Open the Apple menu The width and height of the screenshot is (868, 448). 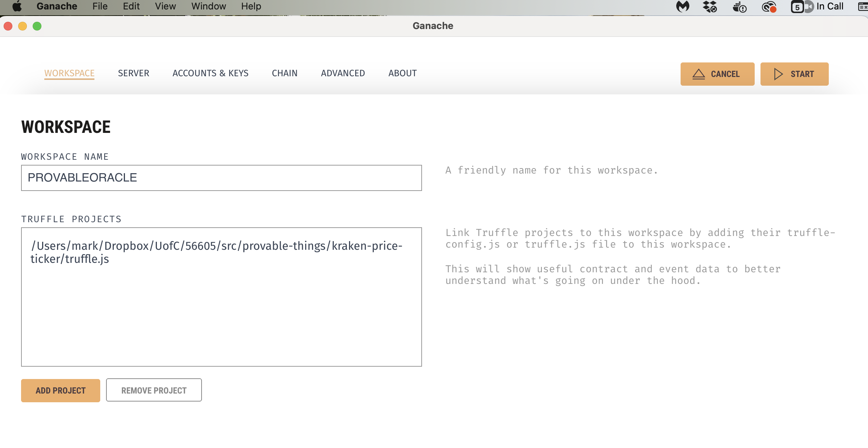[17, 7]
